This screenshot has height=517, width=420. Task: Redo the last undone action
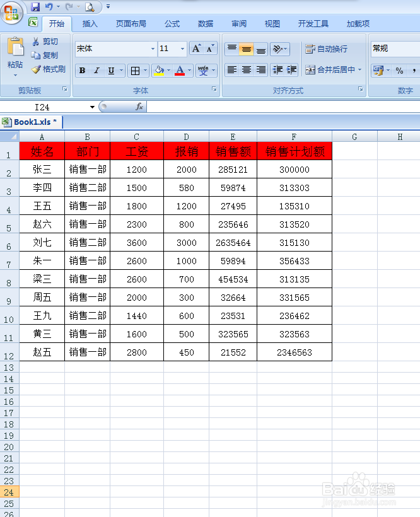pyautogui.click(x=69, y=6)
